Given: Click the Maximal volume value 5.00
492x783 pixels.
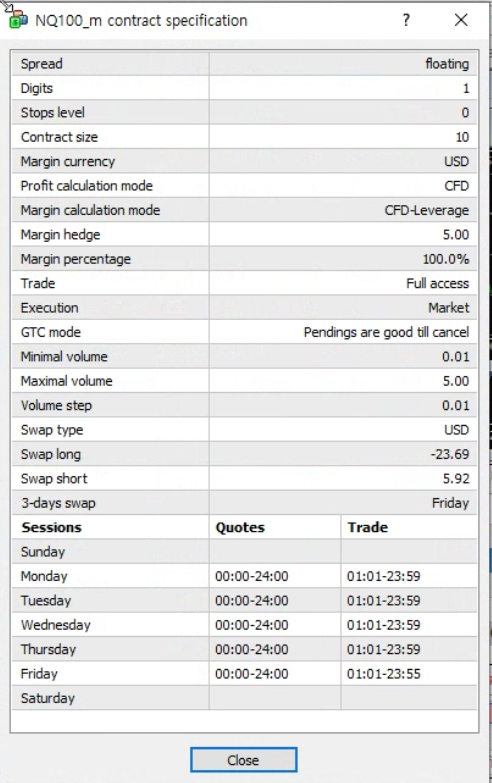Looking at the screenshot, I should [x=456, y=381].
